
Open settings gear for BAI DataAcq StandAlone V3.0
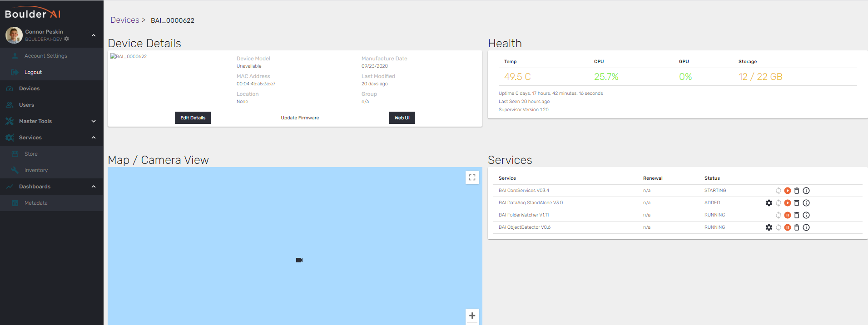pyautogui.click(x=769, y=203)
